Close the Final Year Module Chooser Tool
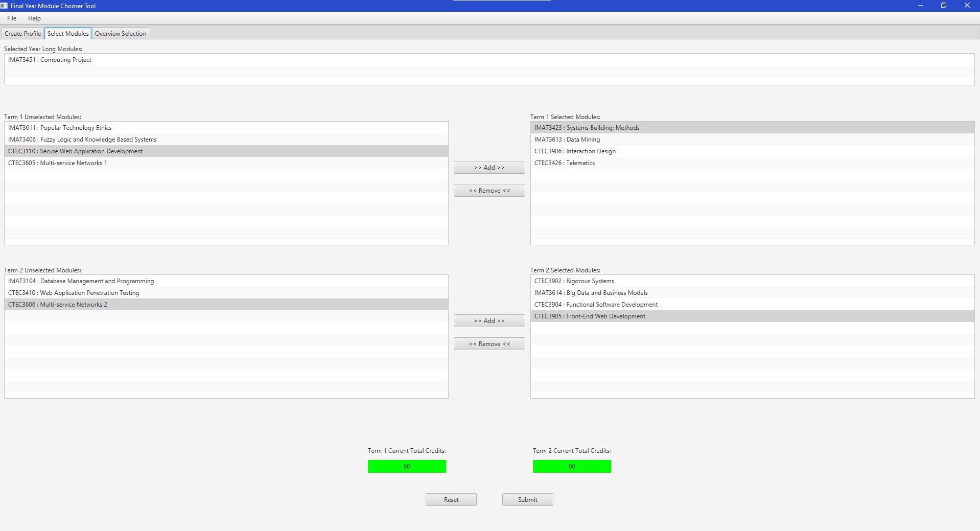This screenshot has height=531, width=980. coord(967,6)
